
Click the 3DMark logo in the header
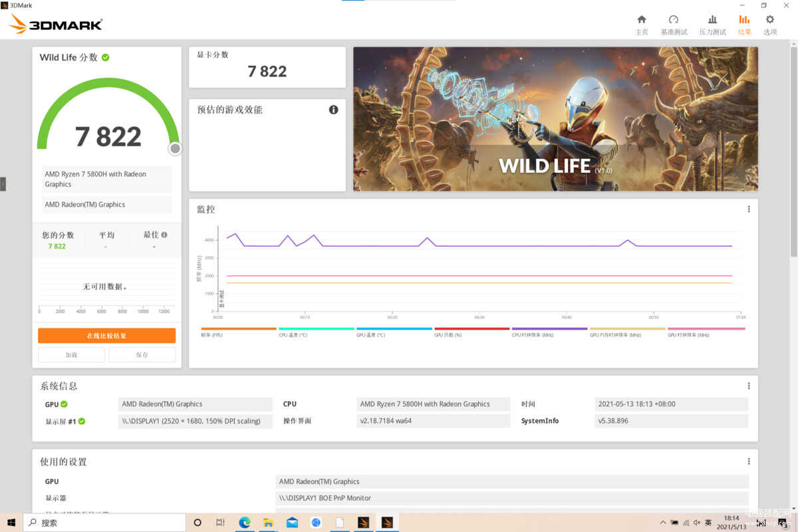(56, 25)
